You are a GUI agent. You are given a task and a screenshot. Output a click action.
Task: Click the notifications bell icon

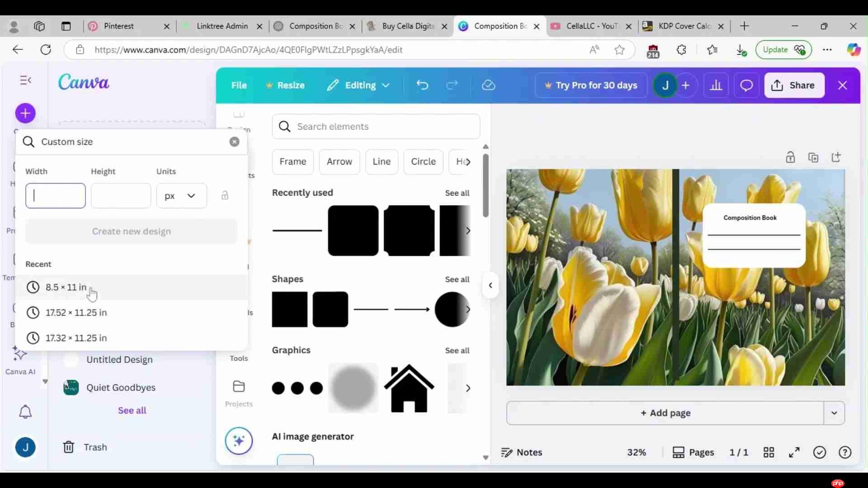[x=25, y=412]
